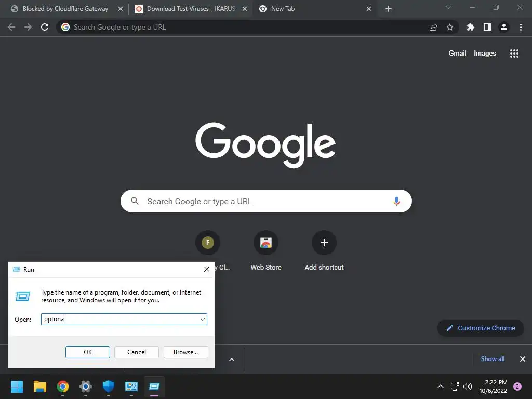Open the Google apps grid

514,54
